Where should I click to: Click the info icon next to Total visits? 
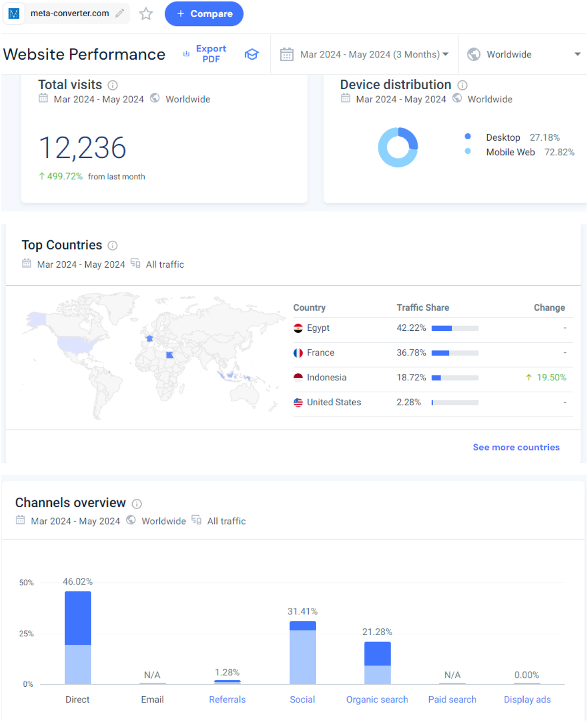113,85
